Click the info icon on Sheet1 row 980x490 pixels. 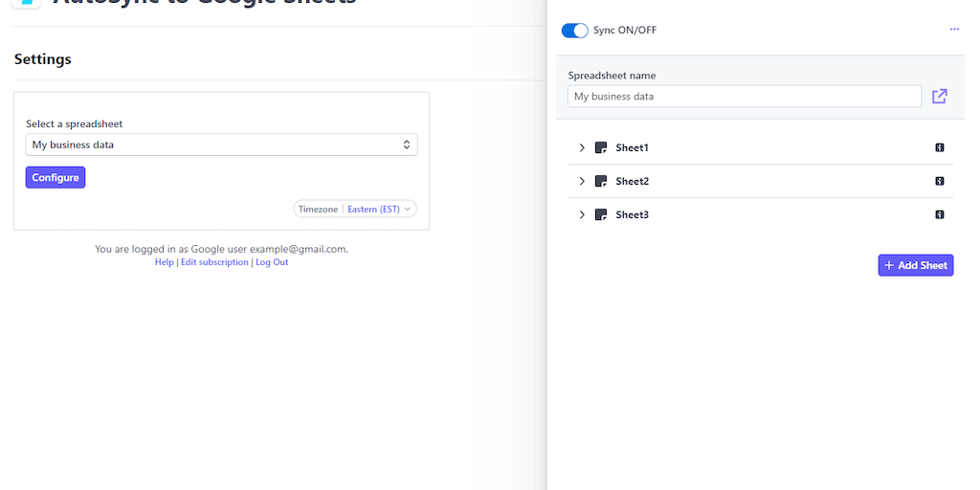[940, 148]
